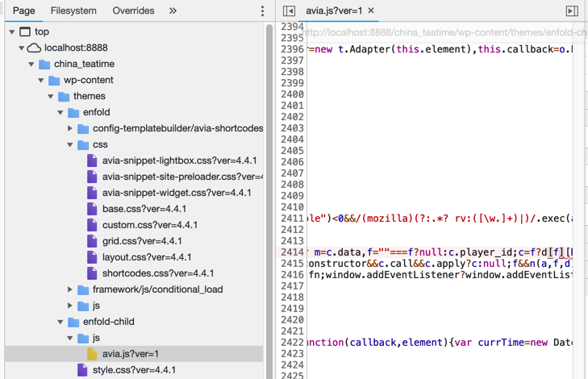Open the Overrides tab
The height and width of the screenshot is (379, 588).
tap(133, 10)
